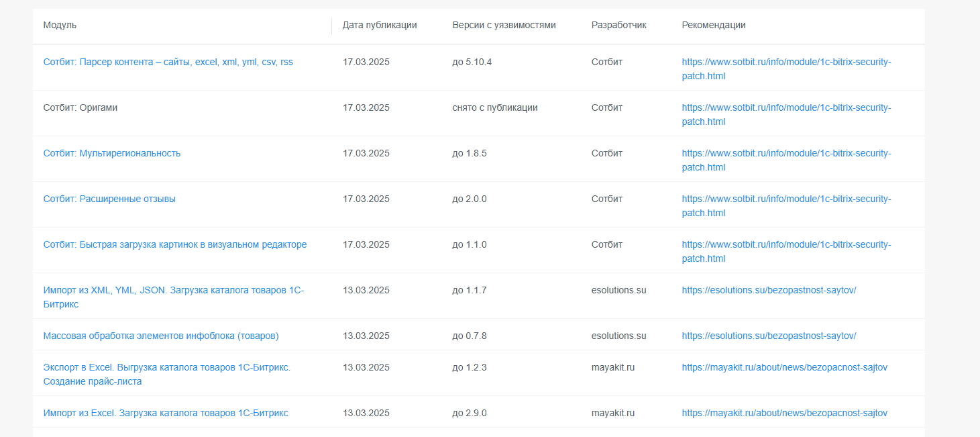Open mayakit.ru link in Импорт из Excel row
Image resolution: width=980 pixels, height=437 pixels.
[785, 413]
